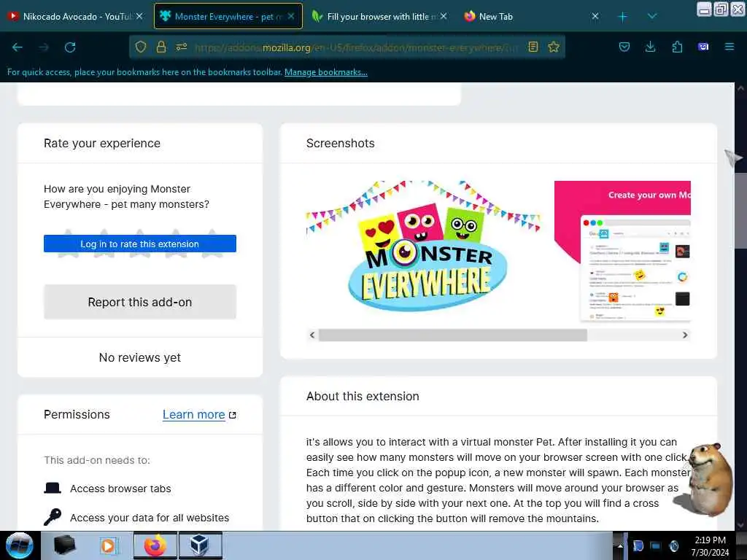Click the screenshots scroll left arrow

(312, 335)
